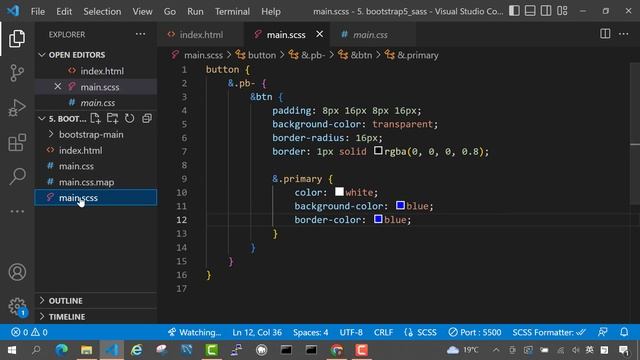Screen dimensions: 640x360
Task: Click the button breadcrumb segment
Action: click(256, 55)
